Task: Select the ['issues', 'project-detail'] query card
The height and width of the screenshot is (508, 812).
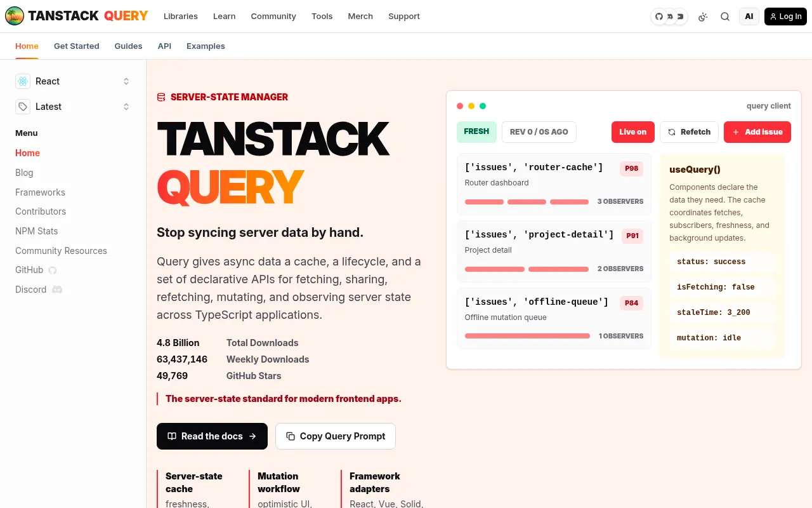Action: (554, 251)
